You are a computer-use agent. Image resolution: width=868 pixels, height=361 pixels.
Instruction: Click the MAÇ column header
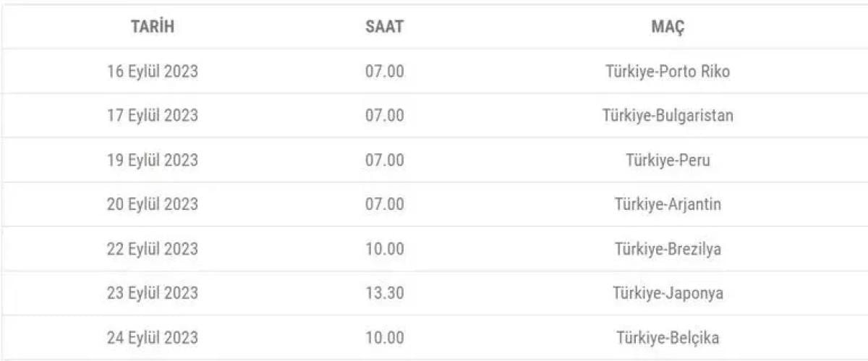[668, 27]
